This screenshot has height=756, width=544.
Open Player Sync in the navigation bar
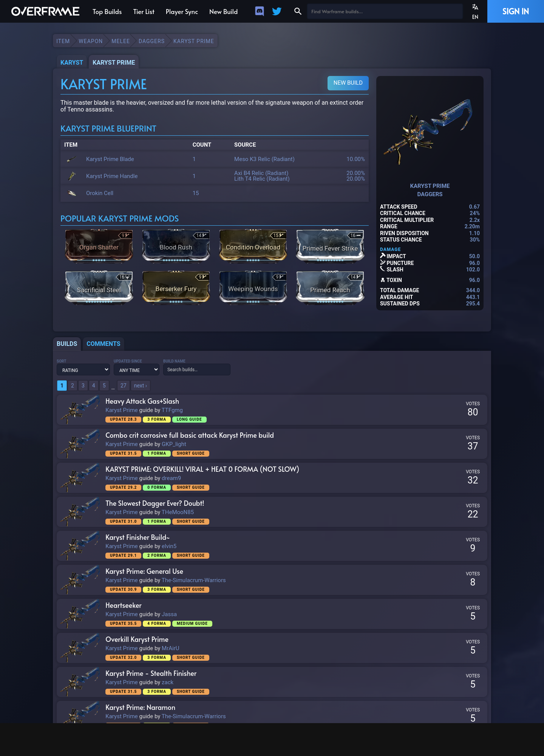[x=182, y=12]
